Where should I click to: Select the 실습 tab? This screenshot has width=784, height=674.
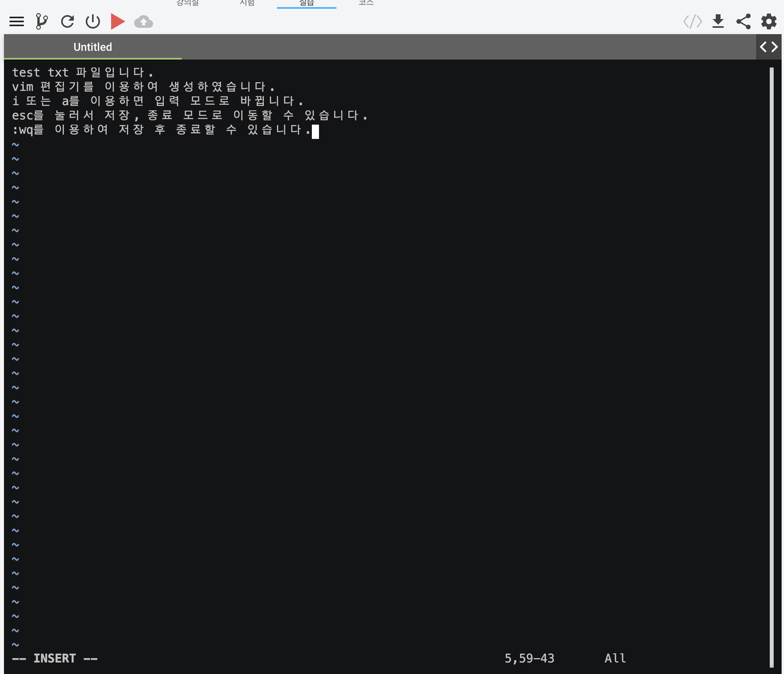(x=307, y=3)
